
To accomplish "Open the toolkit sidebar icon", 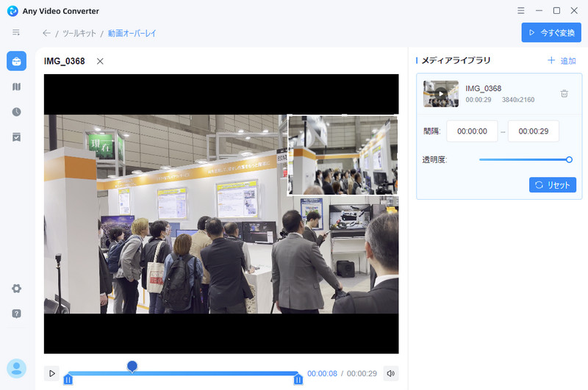I will click(16, 61).
